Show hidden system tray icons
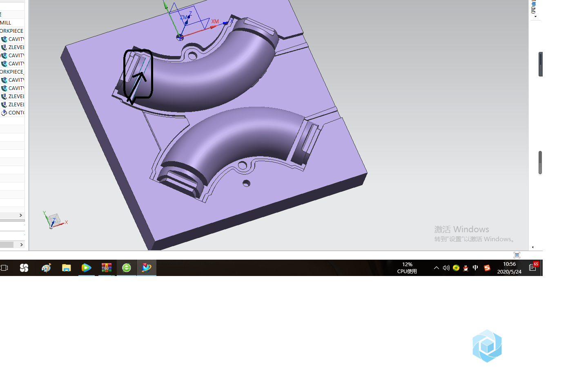Image resolution: width=588 pixels, height=368 pixels. [437, 268]
